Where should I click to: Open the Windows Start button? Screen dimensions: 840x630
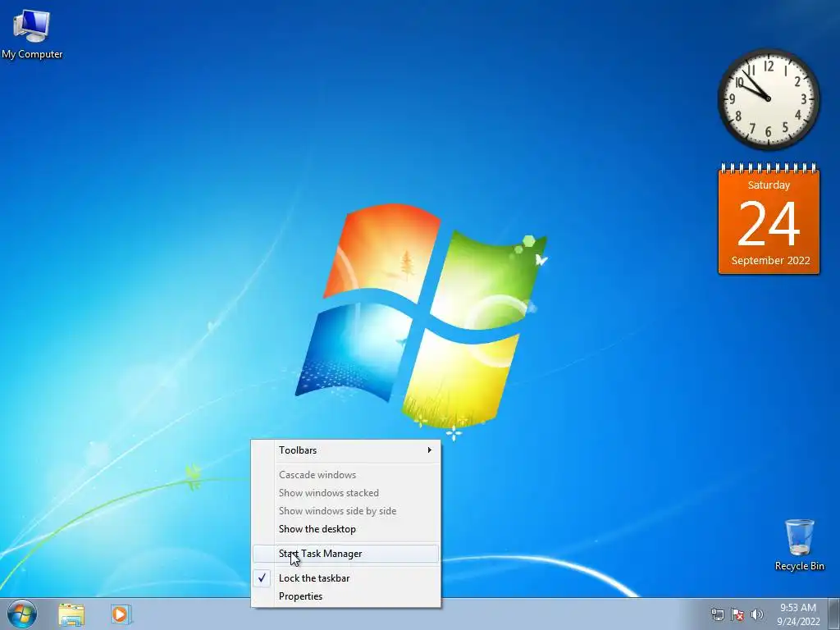(22, 614)
